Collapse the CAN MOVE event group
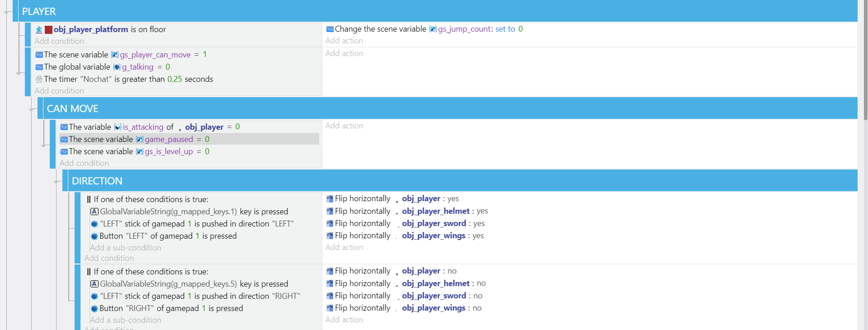868x330 pixels. pyautogui.click(x=32, y=109)
